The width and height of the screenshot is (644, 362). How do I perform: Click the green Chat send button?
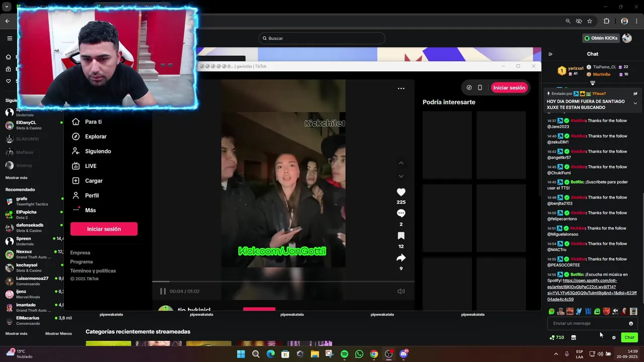tap(629, 337)
